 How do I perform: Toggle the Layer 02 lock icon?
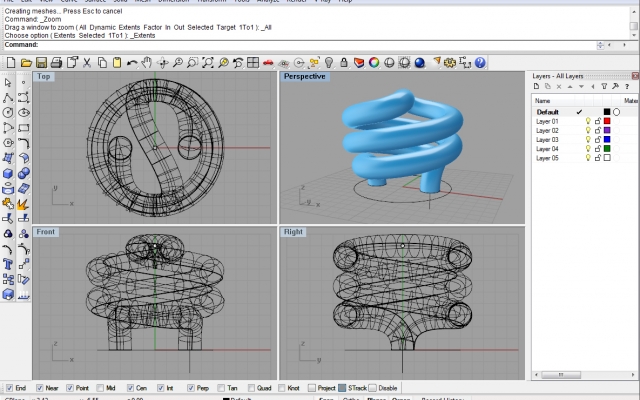(x=598, y=130)
